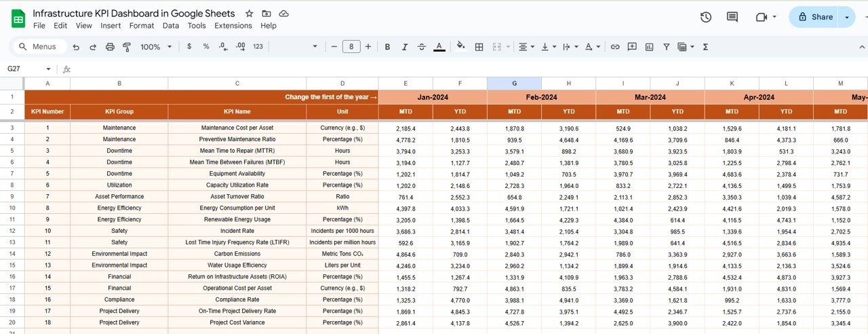The width and height of the screenshot is (868, 334).
Task: Open the Insert menu
Action: click(111, 26)
